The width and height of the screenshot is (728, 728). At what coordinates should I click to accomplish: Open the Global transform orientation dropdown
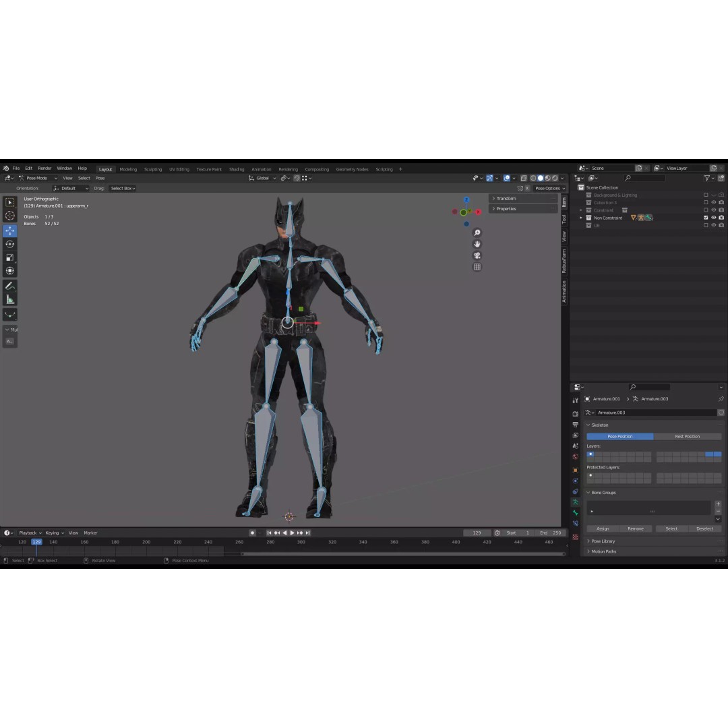262,178
